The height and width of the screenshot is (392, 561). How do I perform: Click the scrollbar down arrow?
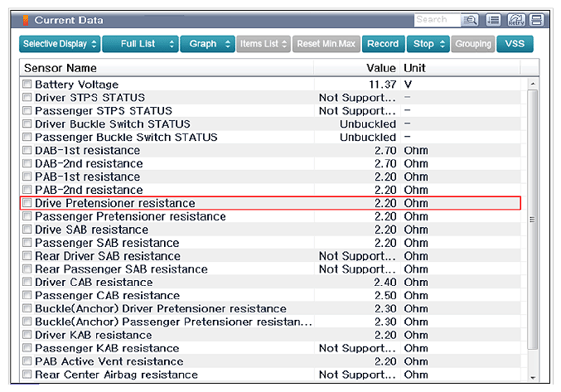[532, 378]
